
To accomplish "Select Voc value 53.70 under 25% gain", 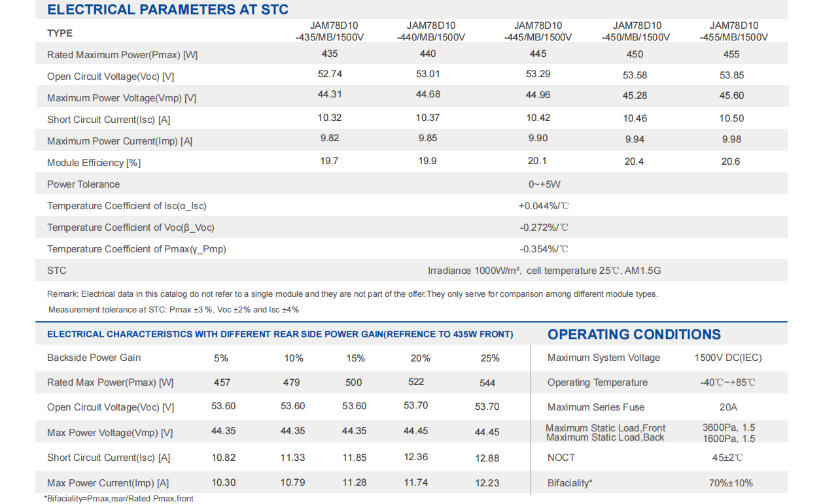I will pyautogui.click(x=487, y=407).
